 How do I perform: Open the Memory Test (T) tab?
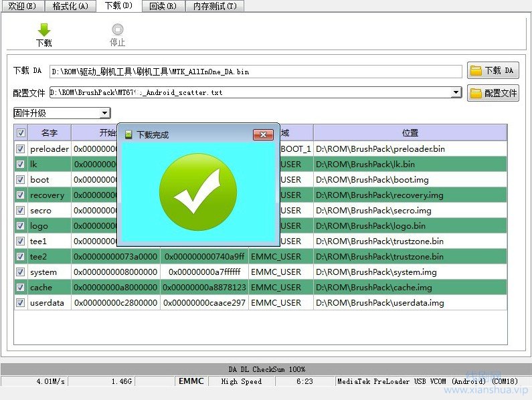[x=215, y=6]
